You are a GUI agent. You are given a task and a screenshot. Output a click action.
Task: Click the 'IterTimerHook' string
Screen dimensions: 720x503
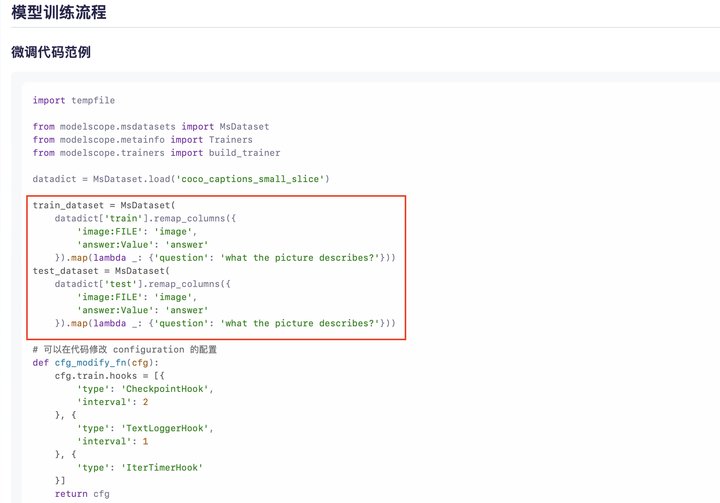click(166, 468)
